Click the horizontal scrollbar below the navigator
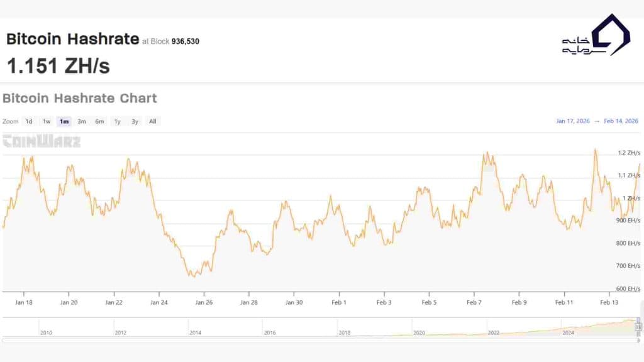This screenshot has width=644, height=362. 321,340
